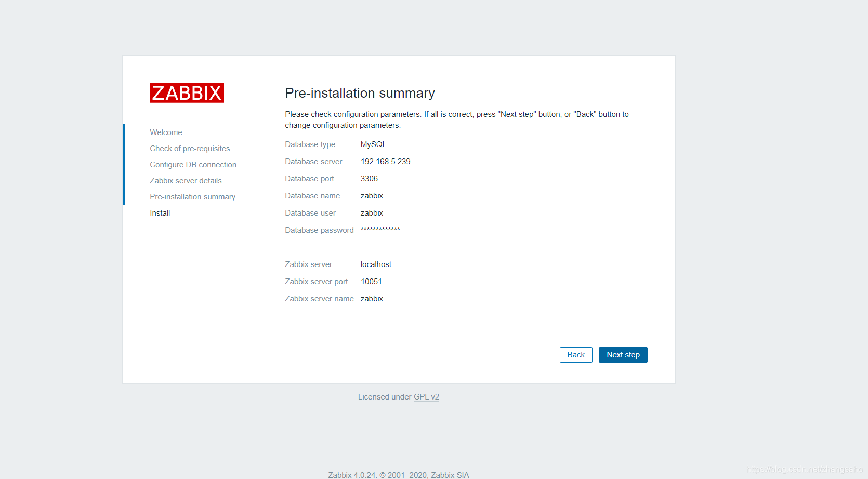Click the Database name label
The height and width of the screenshot is (479, 868).
pyautogui.click(x=312, y=196)
